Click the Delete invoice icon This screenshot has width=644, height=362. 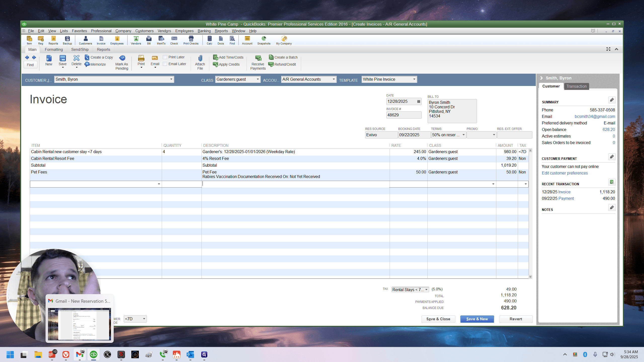(76, 58)
